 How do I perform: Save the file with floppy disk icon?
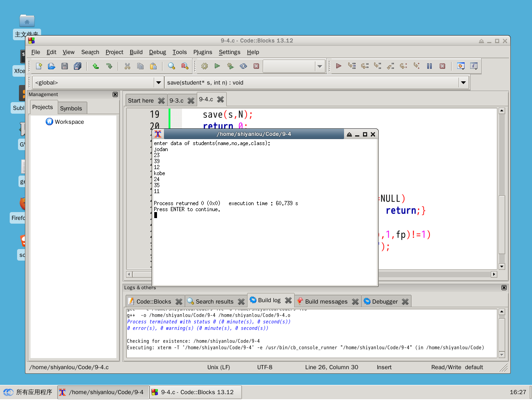(65, 66)
